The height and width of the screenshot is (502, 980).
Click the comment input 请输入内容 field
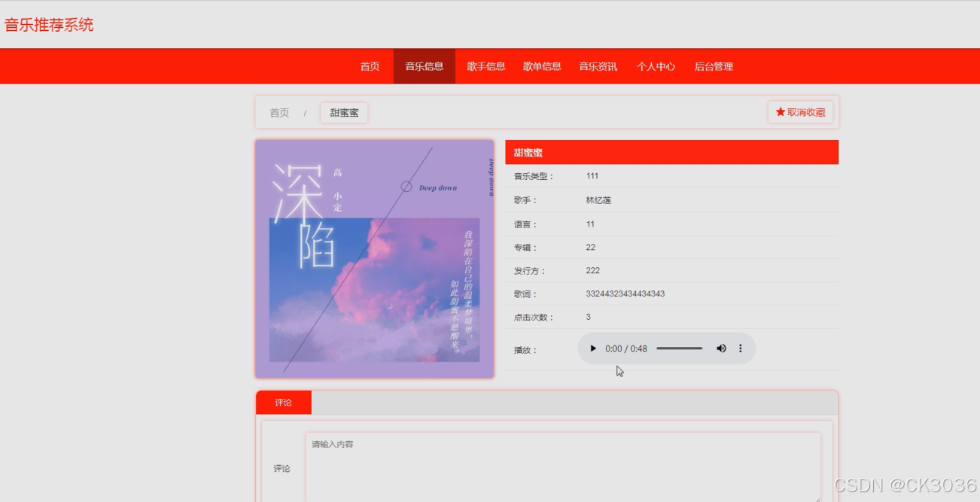point(563,467)
